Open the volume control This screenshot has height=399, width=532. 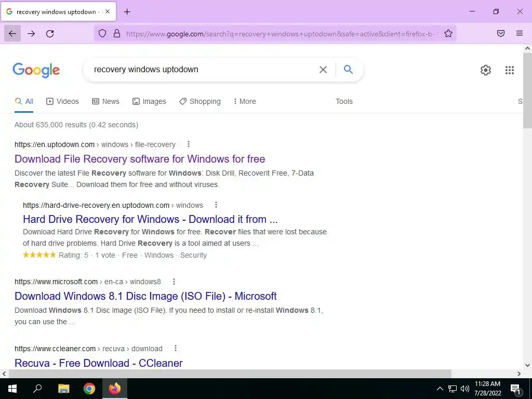click(x=465, y=389)
